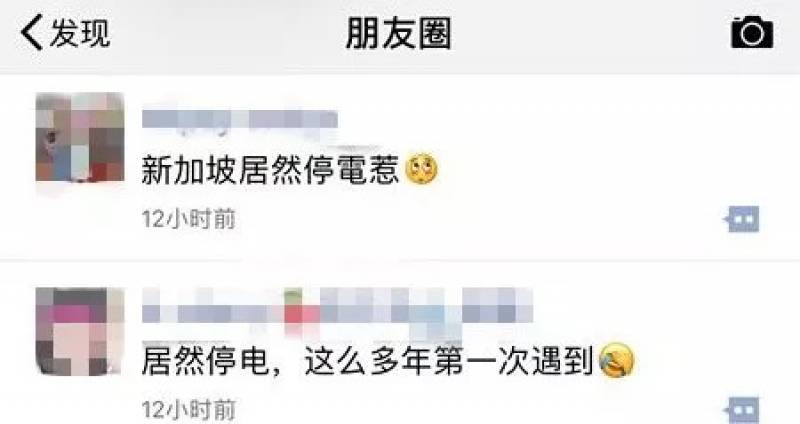Tap empty header space between 朋友圈 and camera
Viewport: 800px width, 424px height.
591,33
